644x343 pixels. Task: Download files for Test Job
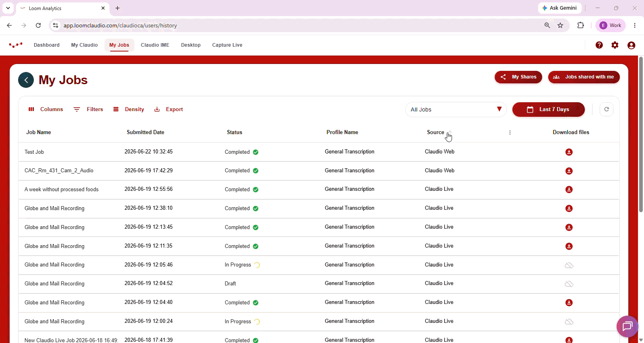569,152
